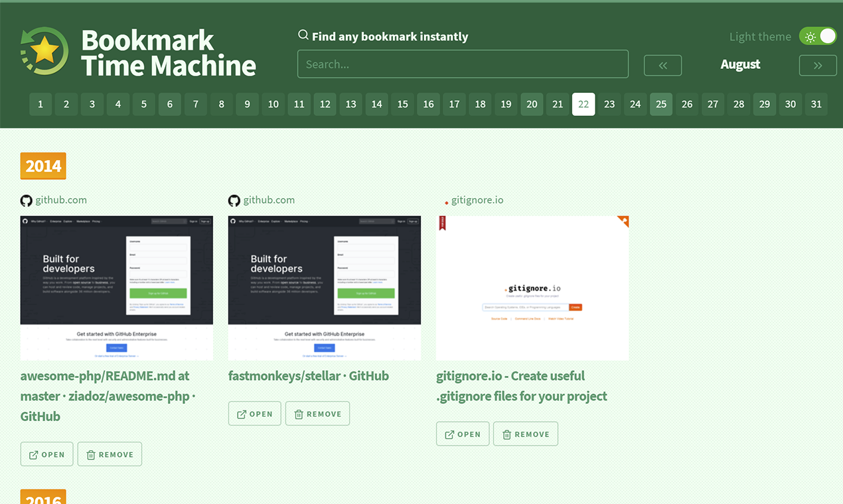Click the GitHub octocat icon above awesome-php bookmark
843x504 pixels.
tap(26, 200)
